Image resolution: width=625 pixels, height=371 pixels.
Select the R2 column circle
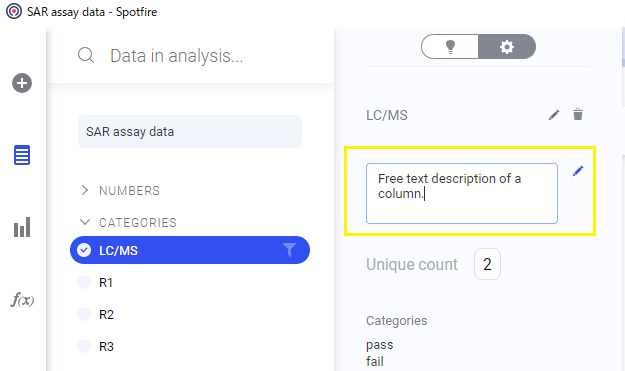tap(84, 314)
